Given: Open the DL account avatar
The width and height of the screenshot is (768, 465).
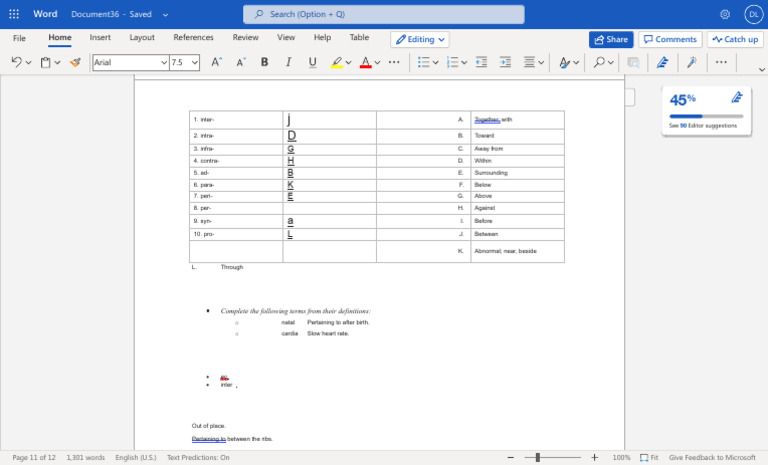Looking at the screenshot, I should point(754,14).
